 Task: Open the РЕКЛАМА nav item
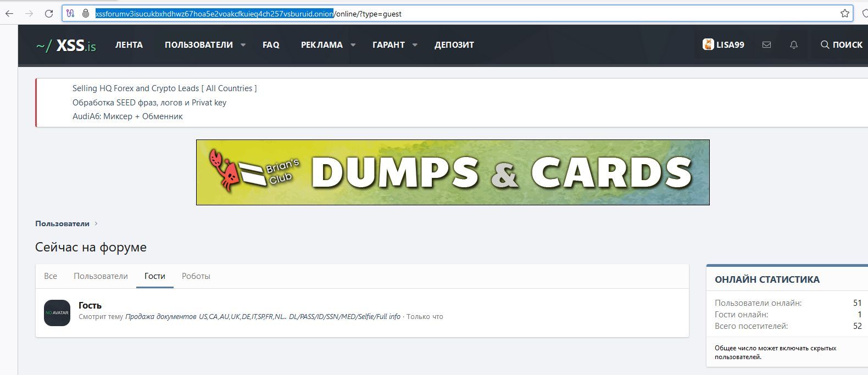(x=322, y=45)
